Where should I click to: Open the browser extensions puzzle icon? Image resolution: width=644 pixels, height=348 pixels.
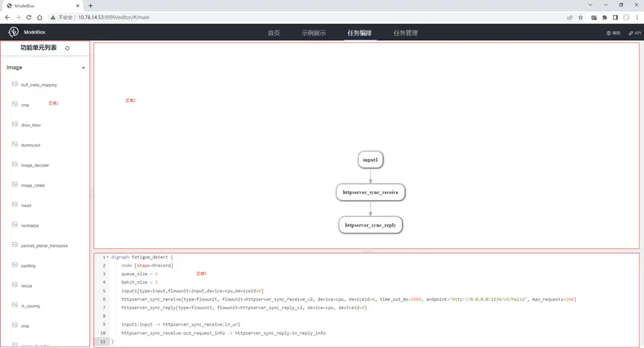[x=605, y=17]
